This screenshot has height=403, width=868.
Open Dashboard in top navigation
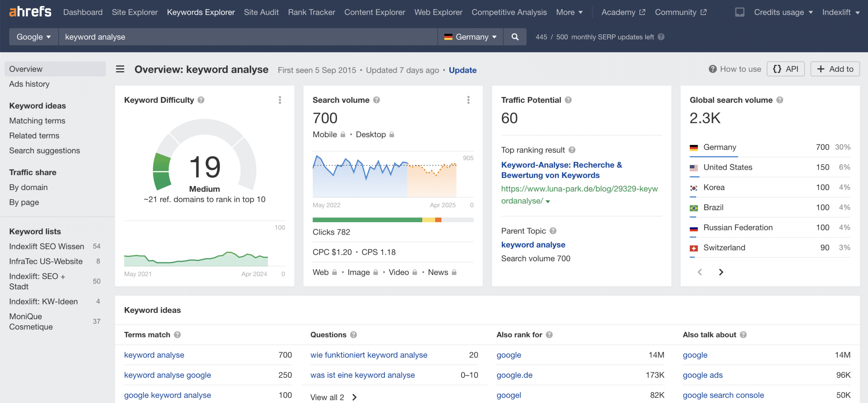[83, 12]
